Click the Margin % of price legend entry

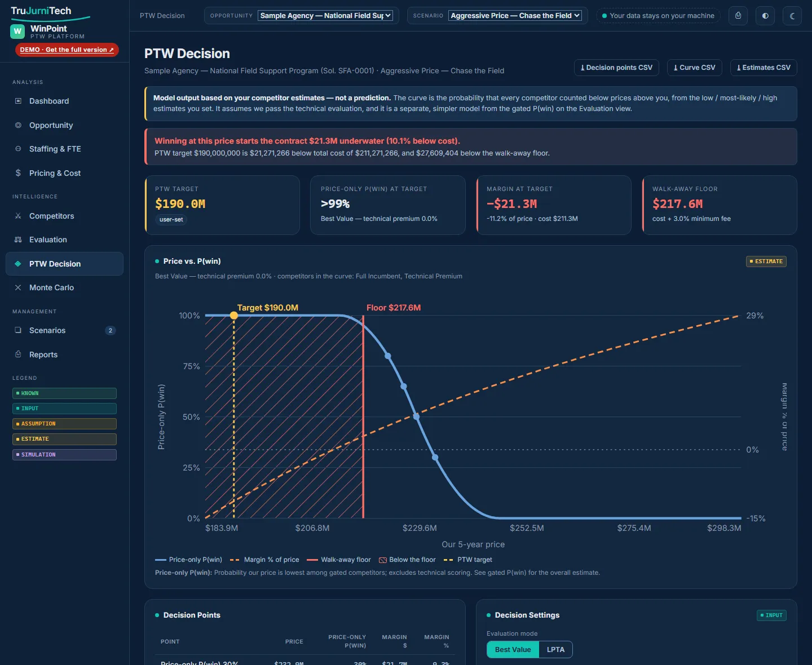click(264, 560)
